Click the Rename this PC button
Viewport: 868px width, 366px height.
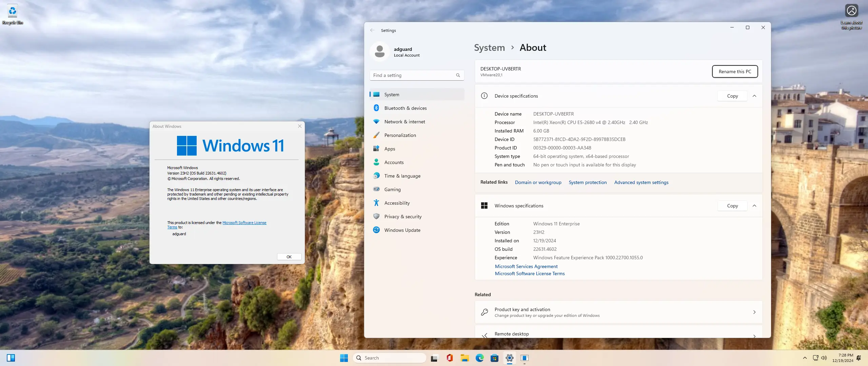click(735, 72)
